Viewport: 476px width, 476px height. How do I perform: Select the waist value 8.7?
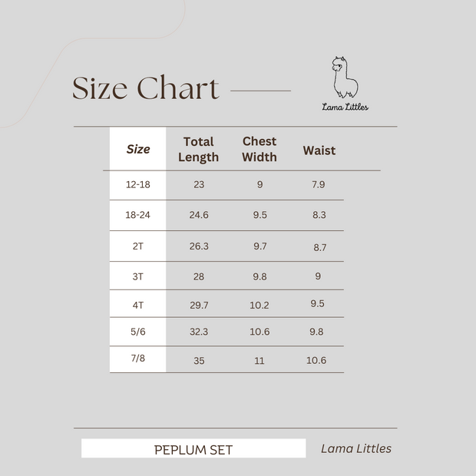tap(319, 247)
